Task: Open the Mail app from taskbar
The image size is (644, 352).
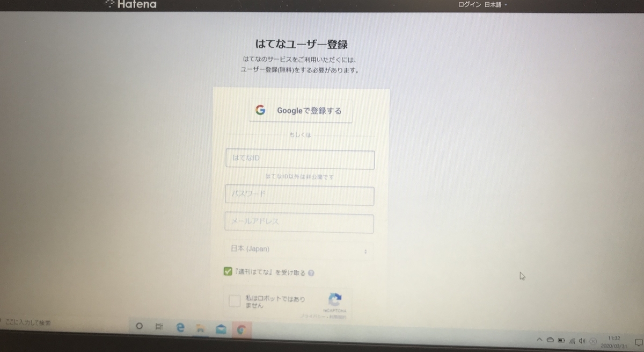Action: [x=221, y=329]
